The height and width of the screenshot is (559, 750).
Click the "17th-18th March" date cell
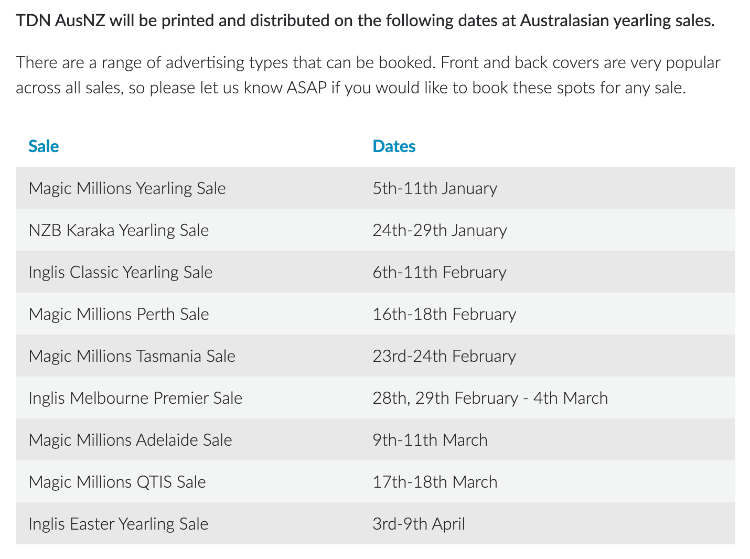(435, 482)
